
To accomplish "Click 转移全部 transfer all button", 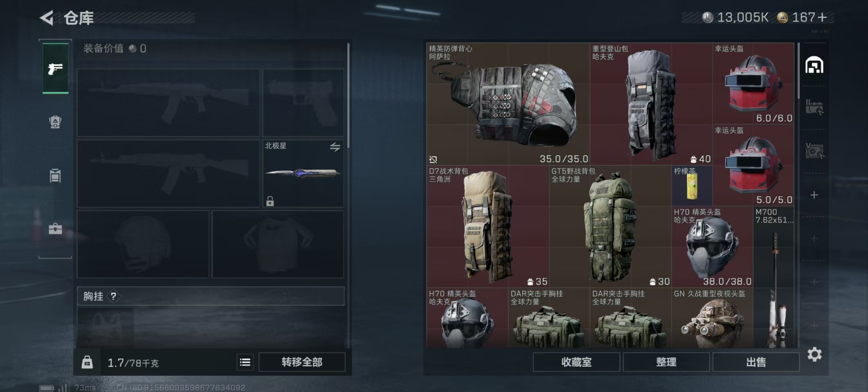I will tap(302, 362).
